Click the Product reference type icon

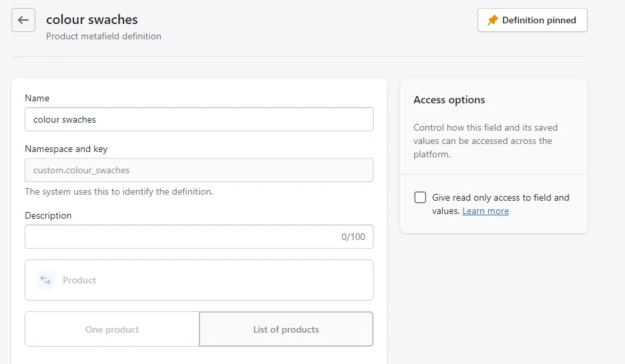pyautogui.click(x=45, y=280)
